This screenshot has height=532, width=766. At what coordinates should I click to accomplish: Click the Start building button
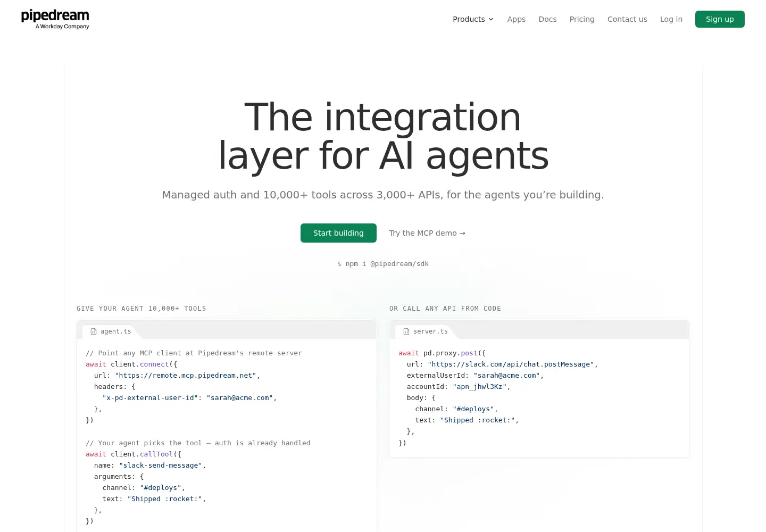click(338, 233)
